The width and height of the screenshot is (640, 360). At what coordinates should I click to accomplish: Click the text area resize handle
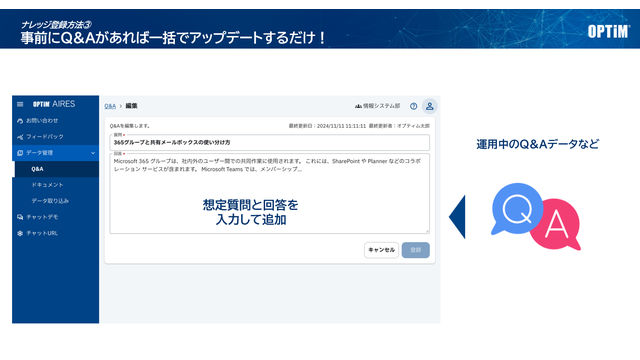(x=427, y=231)
